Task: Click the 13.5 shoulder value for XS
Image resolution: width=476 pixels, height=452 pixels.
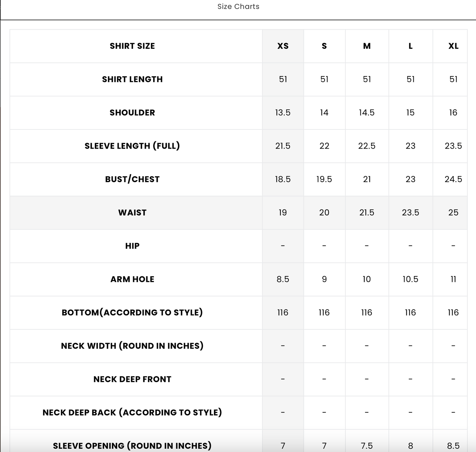Action: 283,113
